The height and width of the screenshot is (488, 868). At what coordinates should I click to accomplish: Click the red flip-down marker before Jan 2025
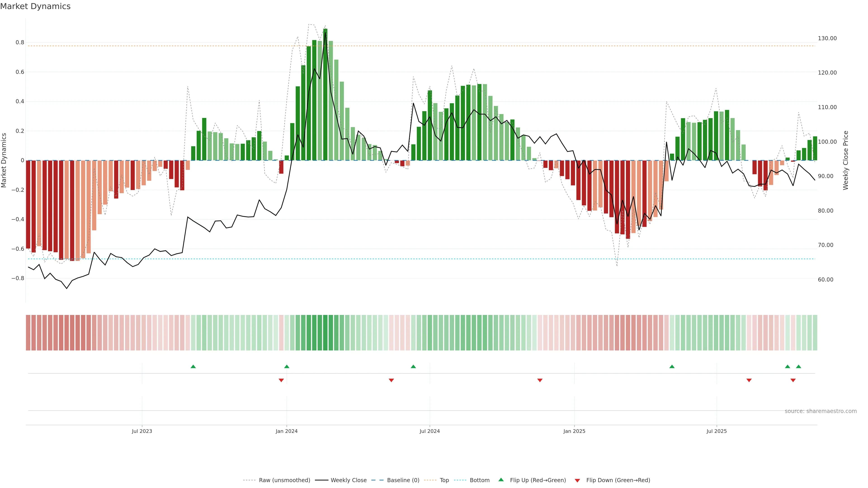[x=540, y=380]
